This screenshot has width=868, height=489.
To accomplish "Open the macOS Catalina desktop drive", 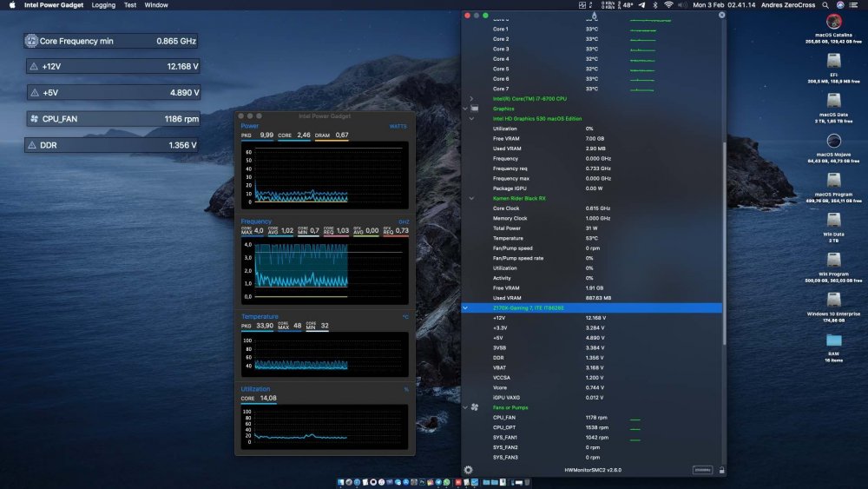I will click(833, 23).
